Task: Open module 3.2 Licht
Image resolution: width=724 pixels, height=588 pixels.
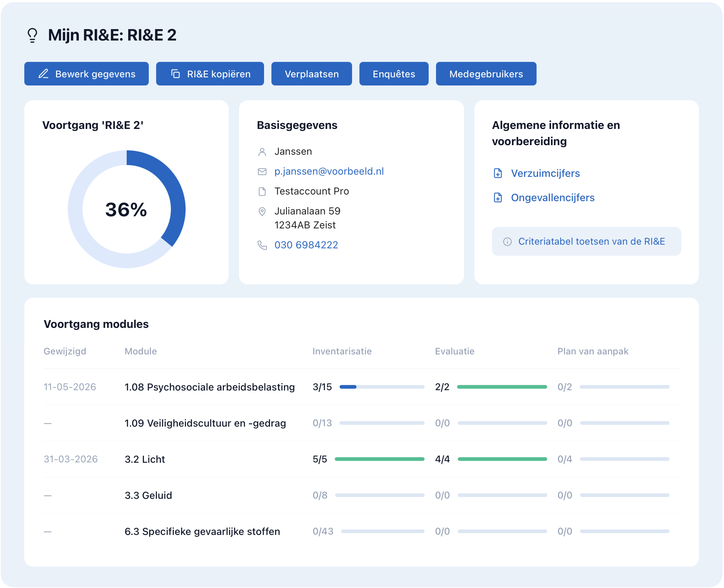Action: (145, 459)
